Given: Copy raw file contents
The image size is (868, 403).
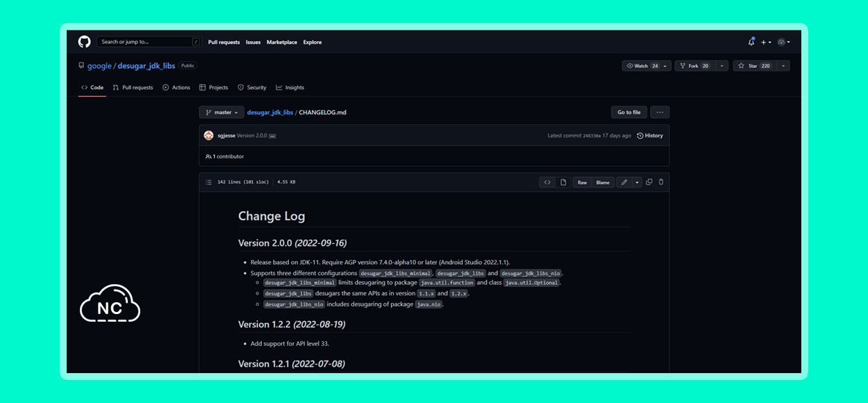Looking at the screenshot, I should point(649,182).
